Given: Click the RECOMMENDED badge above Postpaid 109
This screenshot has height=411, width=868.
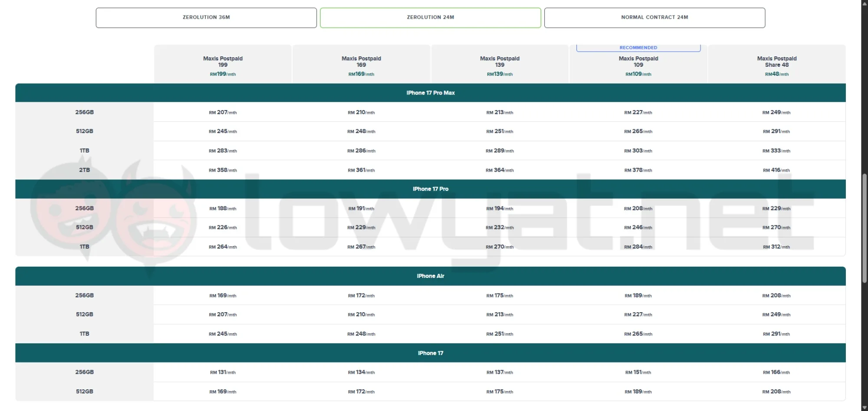Looking at the screenshot, I should (638, 48).
